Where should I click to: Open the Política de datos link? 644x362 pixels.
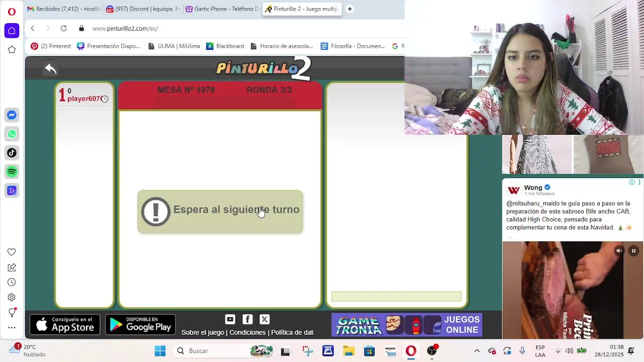click(292, 332)
